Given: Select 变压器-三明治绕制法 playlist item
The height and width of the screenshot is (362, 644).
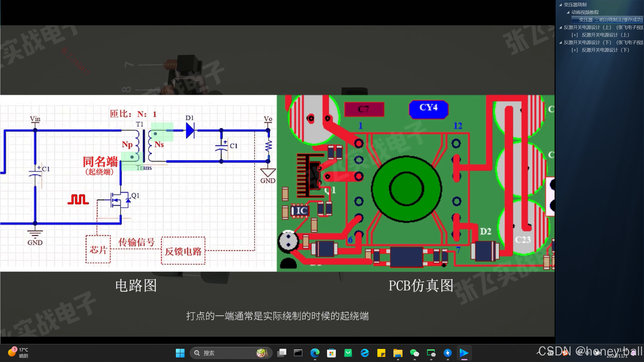Looking at the screenshot, I should click(x=610, y=20).
